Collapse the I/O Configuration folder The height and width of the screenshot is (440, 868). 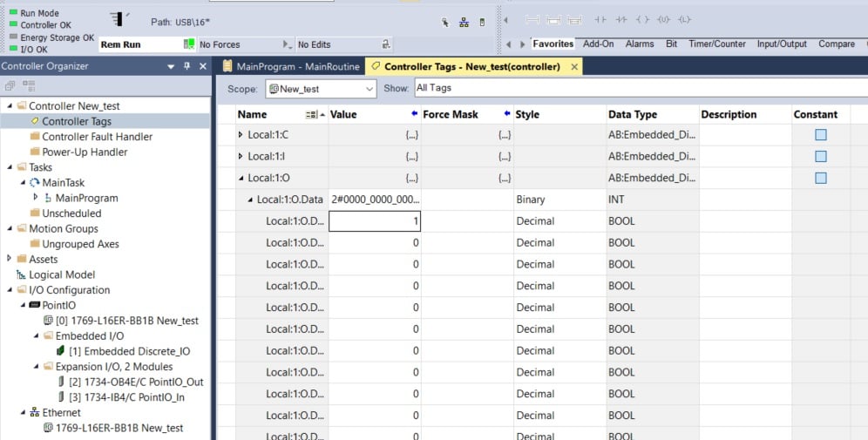click(10, 290)
